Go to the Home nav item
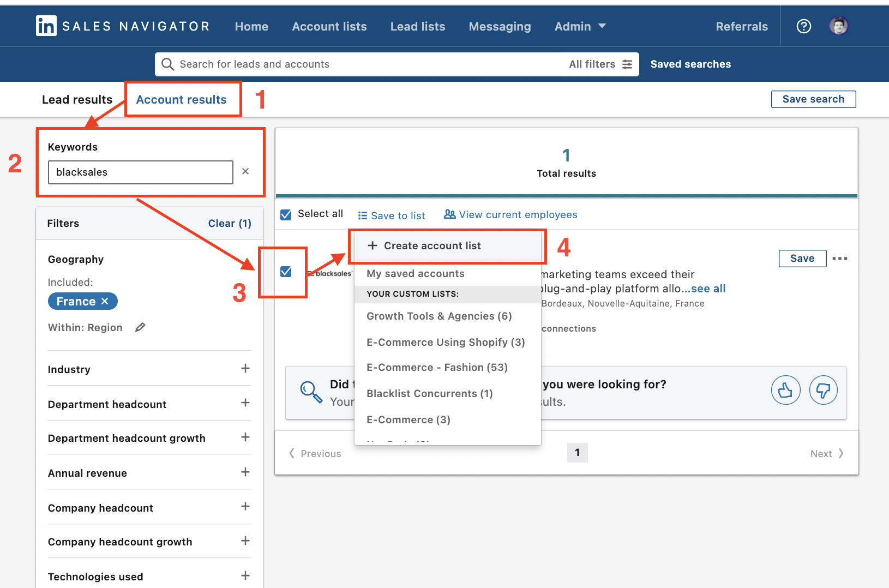The width and height of the screenshot is (889, 588). click(251, 26)
